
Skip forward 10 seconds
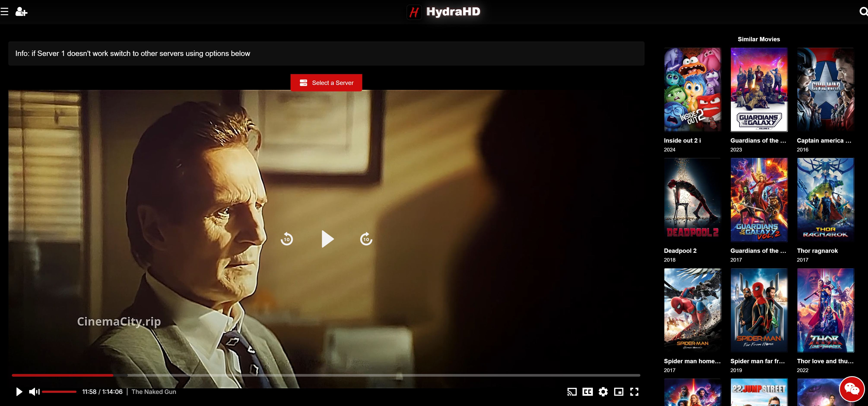click(366, 239)
